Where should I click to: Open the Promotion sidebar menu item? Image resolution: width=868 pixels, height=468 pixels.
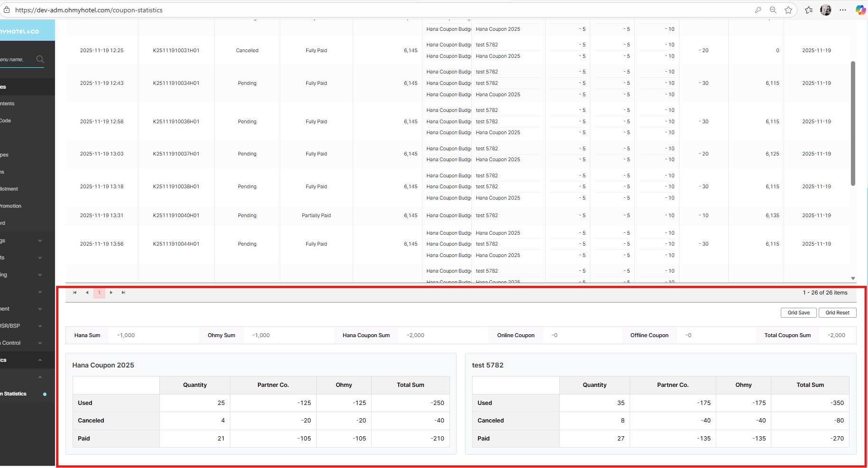[11, 206]
